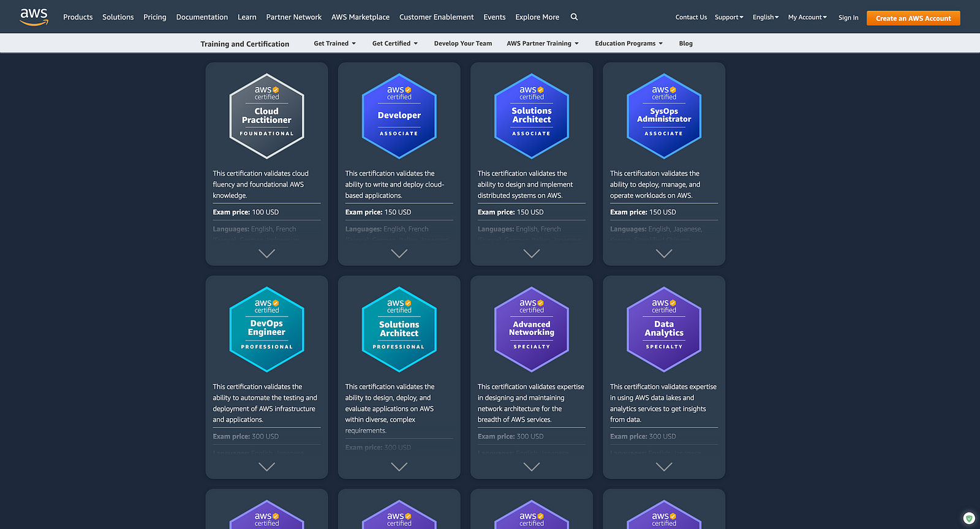
Task: Click the Contact Us link
Action: tap(691, 17)
